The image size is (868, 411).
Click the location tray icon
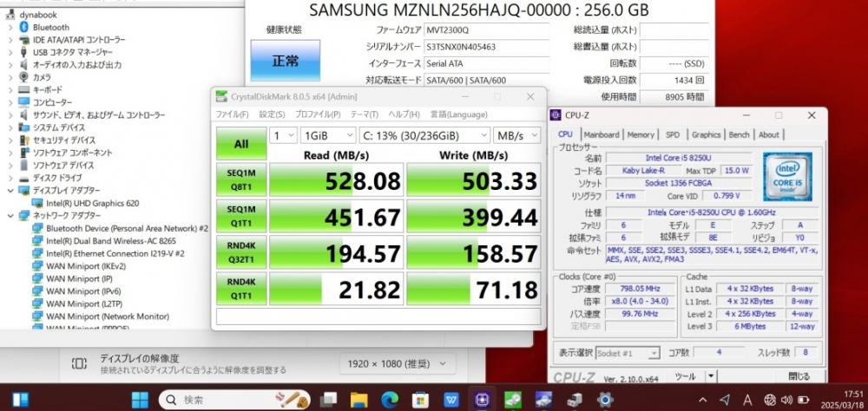[x=725, y=400]
